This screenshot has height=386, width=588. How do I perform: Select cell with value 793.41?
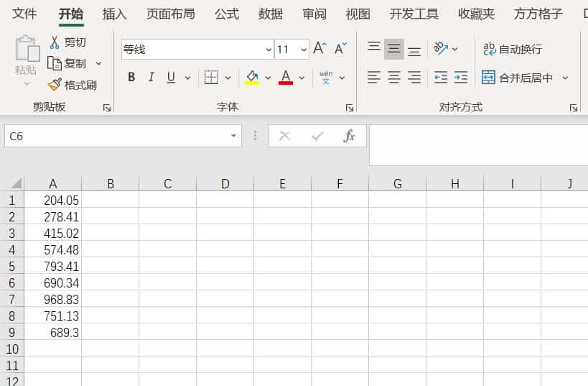[x=53, y=266]
